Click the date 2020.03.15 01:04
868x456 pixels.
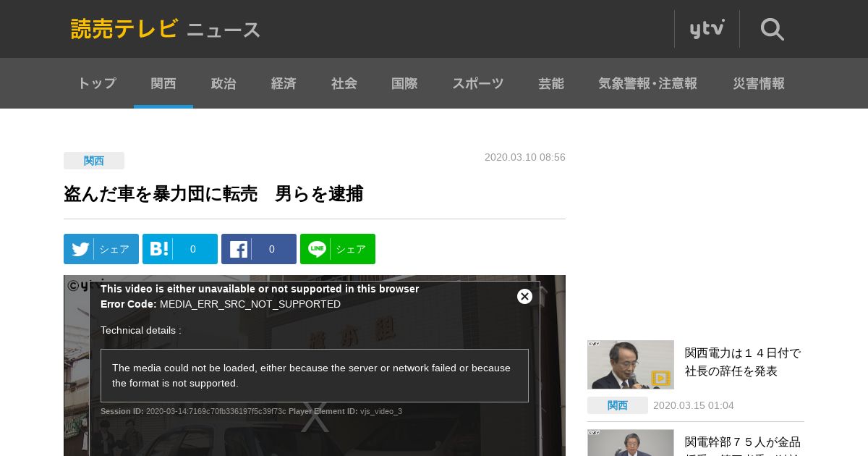pyautogui.click(x=694, y=405)
